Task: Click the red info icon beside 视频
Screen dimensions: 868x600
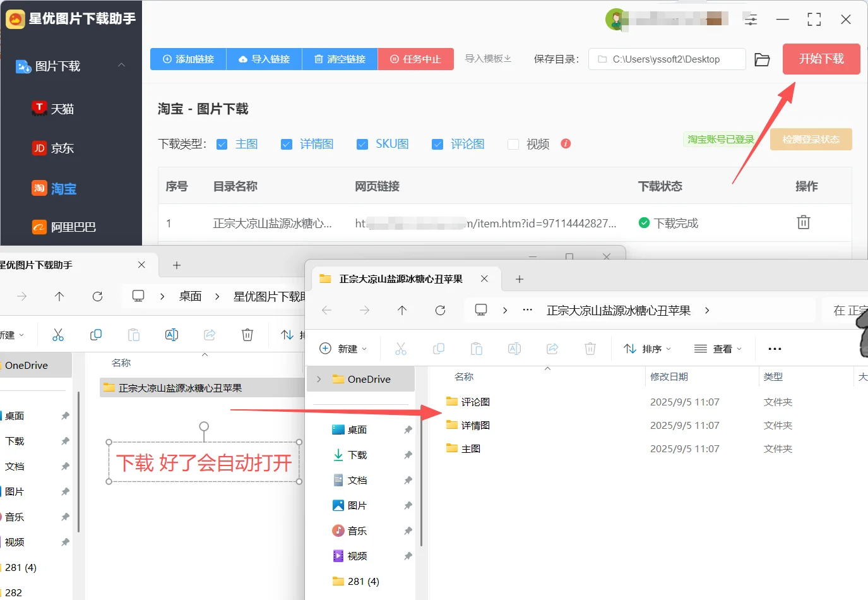Action: click(566, 144)
